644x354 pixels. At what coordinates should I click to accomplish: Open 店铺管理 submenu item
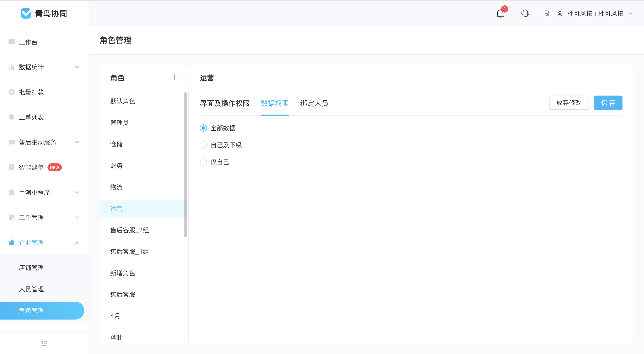click(44, 268)
